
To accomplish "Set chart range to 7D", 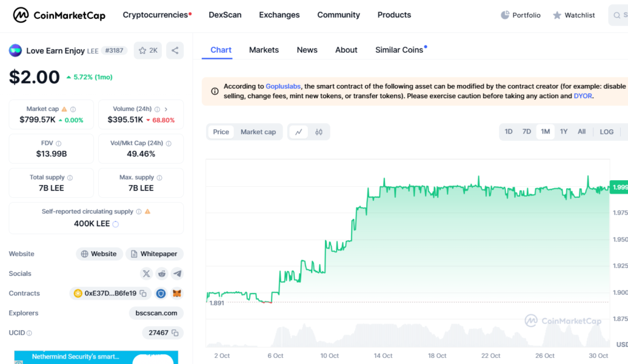I will [527, 132].
